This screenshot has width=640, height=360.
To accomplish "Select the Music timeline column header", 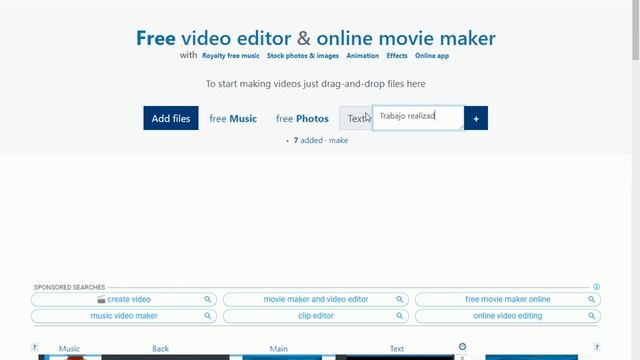I will [x=69, y=349].
